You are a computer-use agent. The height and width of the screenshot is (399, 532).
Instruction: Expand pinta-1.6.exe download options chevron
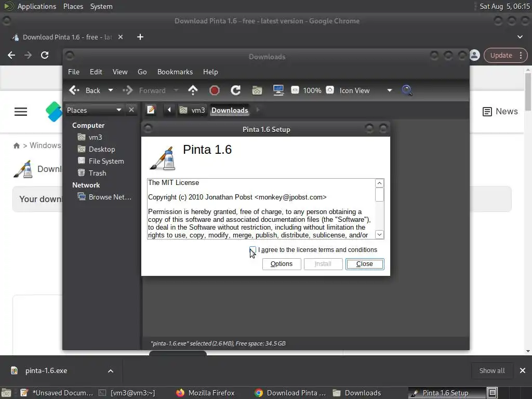pyautogui.click(x=111, y=371)
